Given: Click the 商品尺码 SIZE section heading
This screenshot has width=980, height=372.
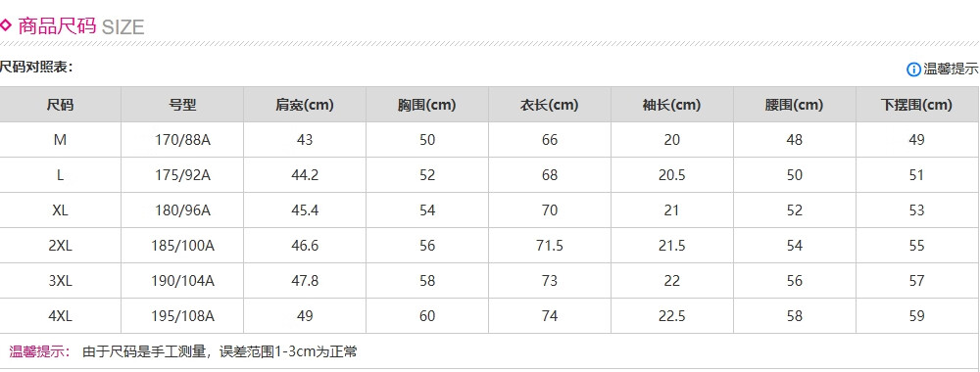Looking at the screenshot, I should (x=81, y=26).
